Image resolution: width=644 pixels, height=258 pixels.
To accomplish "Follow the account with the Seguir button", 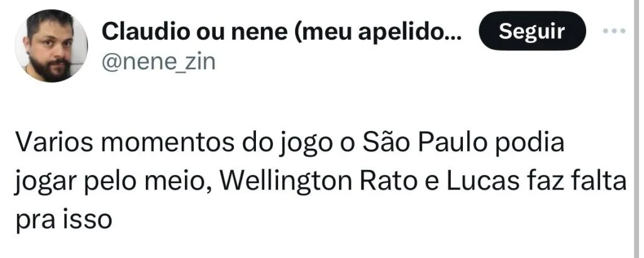I will 532,31.
